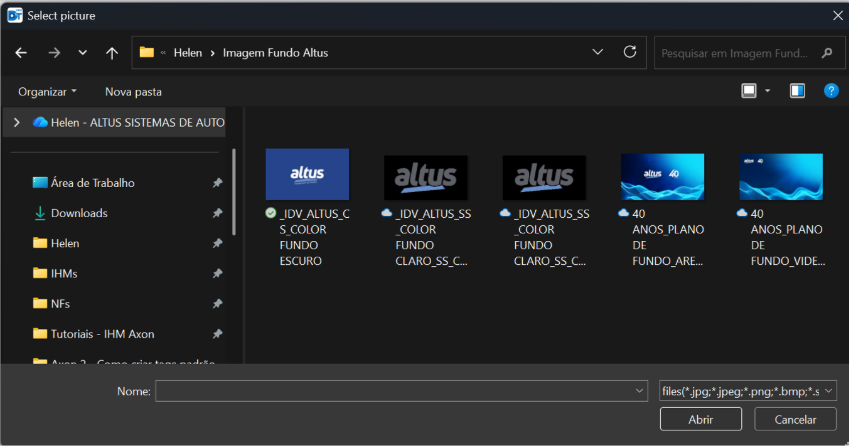Click the Downloads arrow icon

tap(40, 213)
